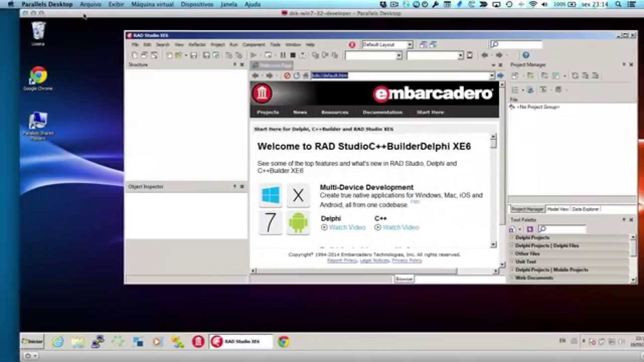Click Internet Explorer icon on Windows taskbar
This screenshot has width=644, height=362.
[58, 342]
